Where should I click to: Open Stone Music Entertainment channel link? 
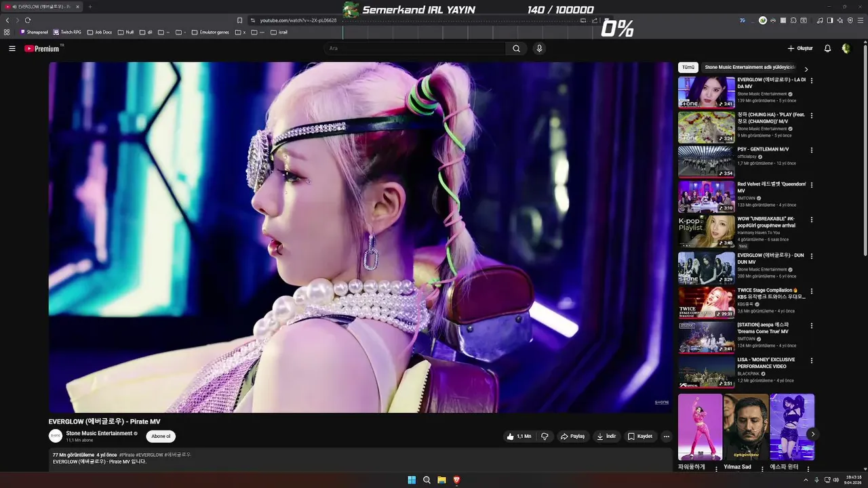coord(99,433)
